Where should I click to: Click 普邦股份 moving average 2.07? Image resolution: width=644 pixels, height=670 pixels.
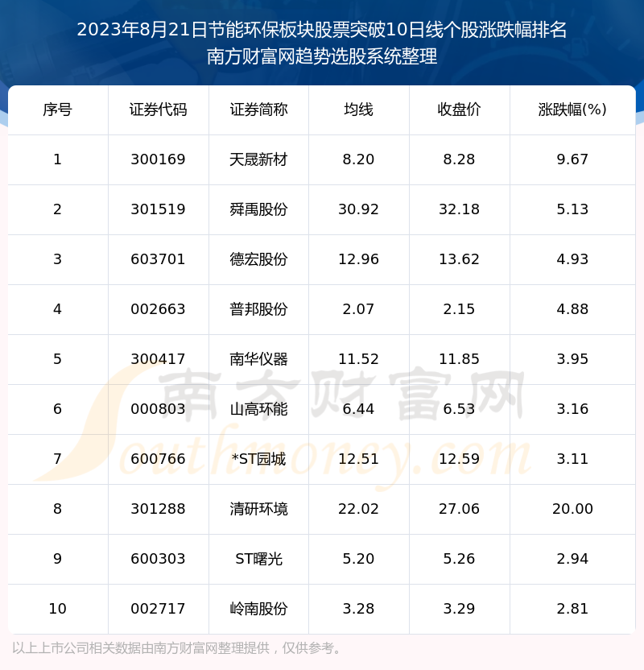pyautogui.click(x=359, y=309)
